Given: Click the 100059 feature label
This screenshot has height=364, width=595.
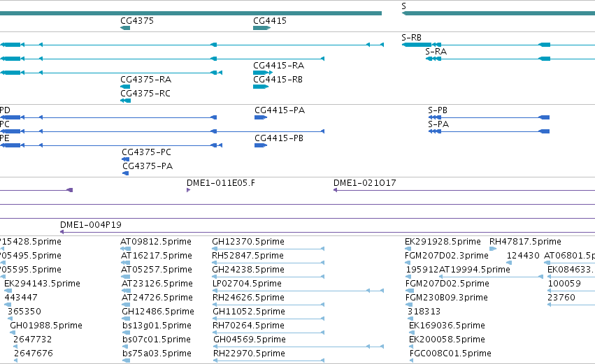Looking at the screenshot, I should click(564, 284).
